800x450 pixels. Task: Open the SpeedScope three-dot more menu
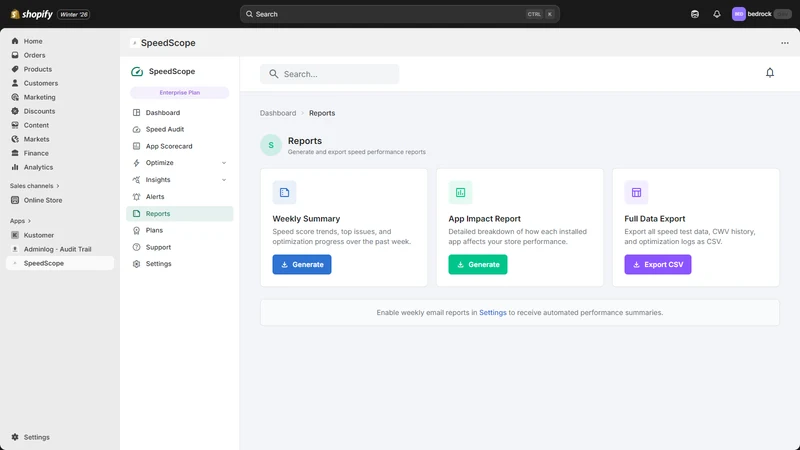(x=784, y=43)
